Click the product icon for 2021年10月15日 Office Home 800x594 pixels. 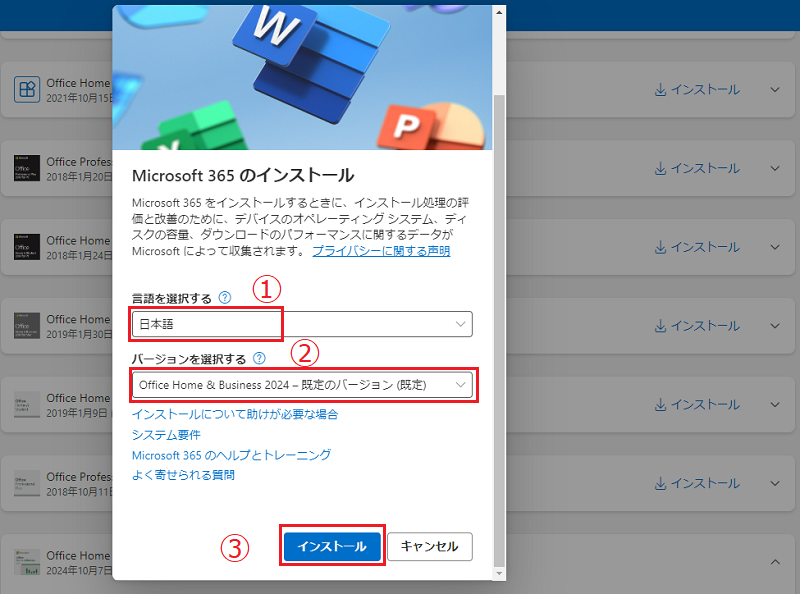[x=27, y=90]
